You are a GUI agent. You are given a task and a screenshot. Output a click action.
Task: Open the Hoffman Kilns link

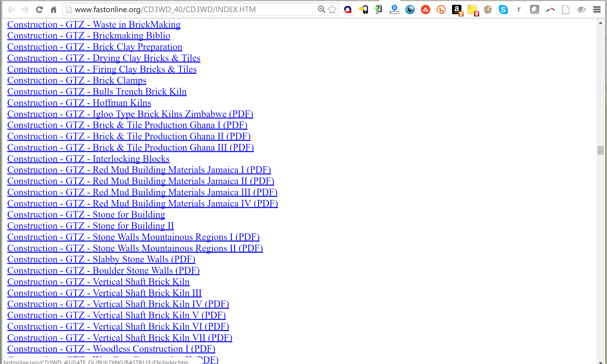[x=79, y=103]
